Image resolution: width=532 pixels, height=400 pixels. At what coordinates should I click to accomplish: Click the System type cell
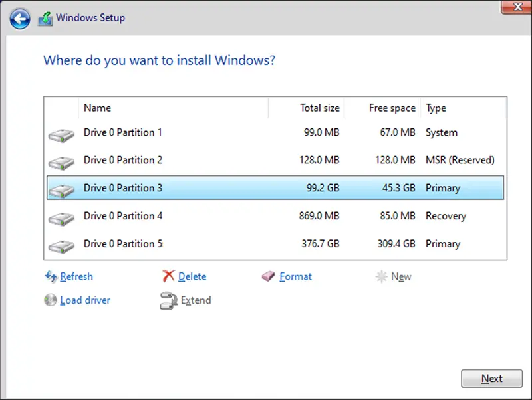(x=442, y=132)
